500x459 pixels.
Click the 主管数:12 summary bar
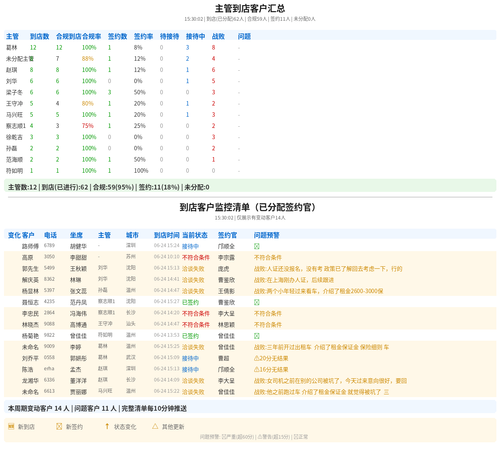pos(250,187)
